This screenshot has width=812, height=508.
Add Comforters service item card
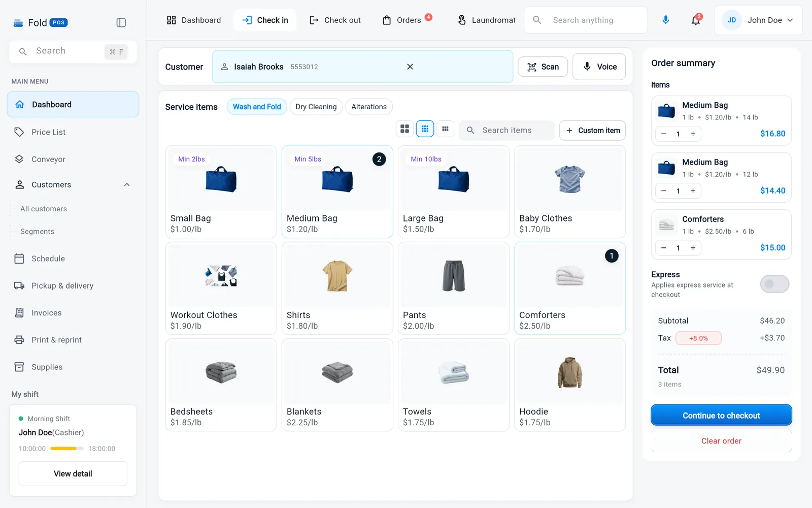(x=570, y=288)
